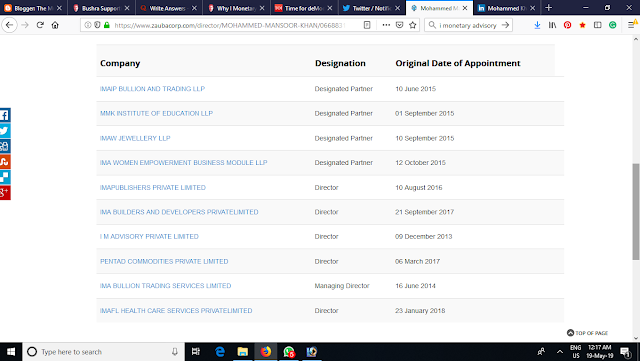Open Task View on taskbar
The height and width of the screenshot is (361, 640).
pyautogui.click(x=196, y=352)
